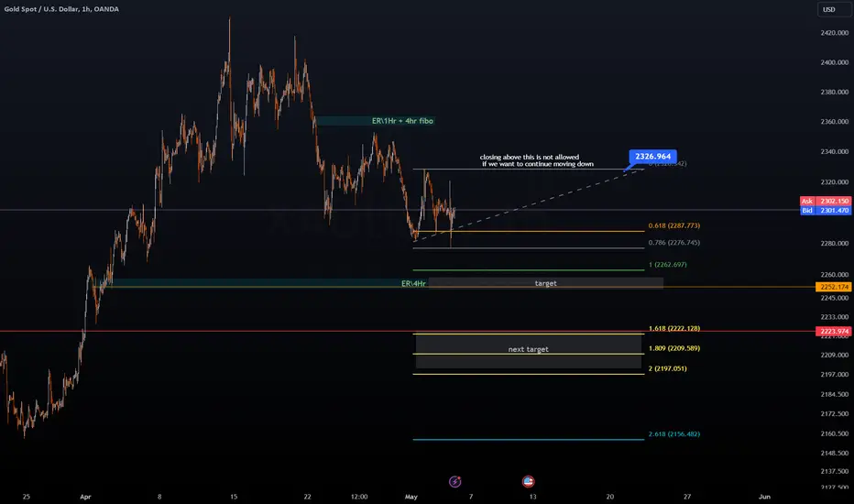Click the '15' date on time axis
The width and height of the screenshot is (854, 504).
(234, 497)
